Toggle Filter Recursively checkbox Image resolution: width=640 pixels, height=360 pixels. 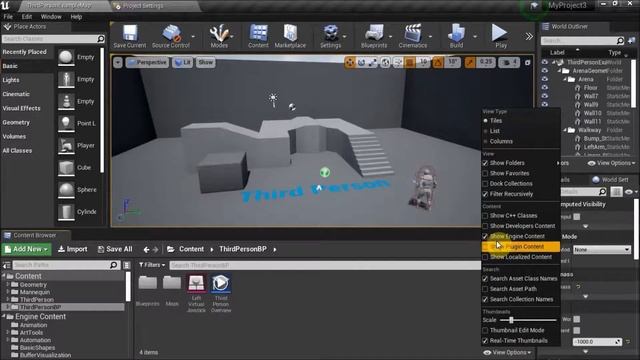485,194
